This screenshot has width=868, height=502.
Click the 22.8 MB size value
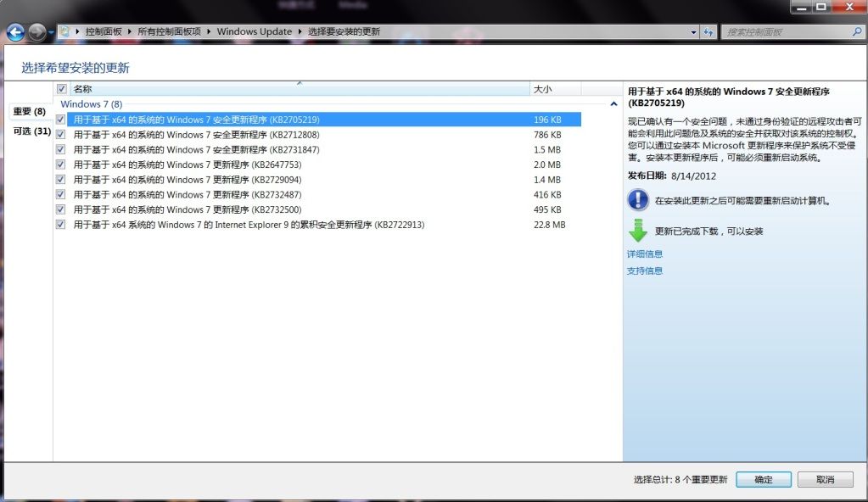click(549, 225)
